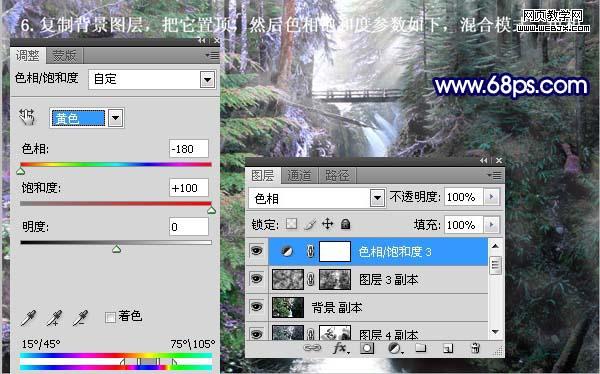Open the 填充 fill slider arrow
The image size is (600, 374).
(x=491, y=225)
